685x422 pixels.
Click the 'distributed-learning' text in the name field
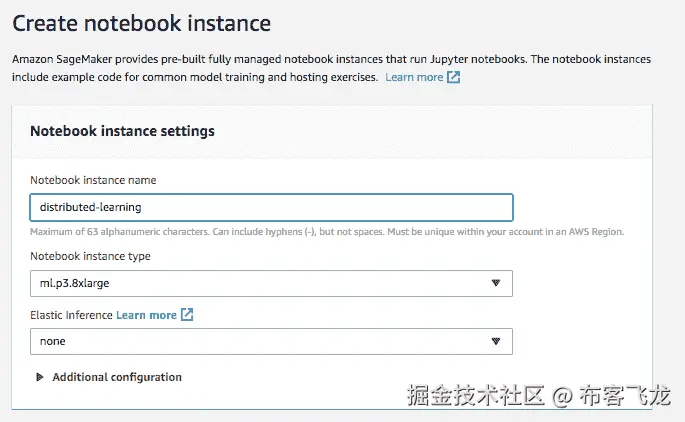(x=90, y=207)
